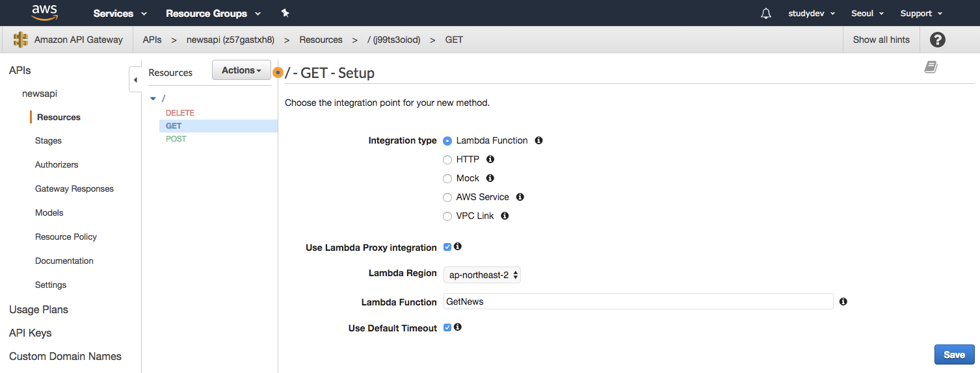Screen dimensions: 980x373
Task: Open Stages in the sidebar
Action: click(x=48, y=140)
